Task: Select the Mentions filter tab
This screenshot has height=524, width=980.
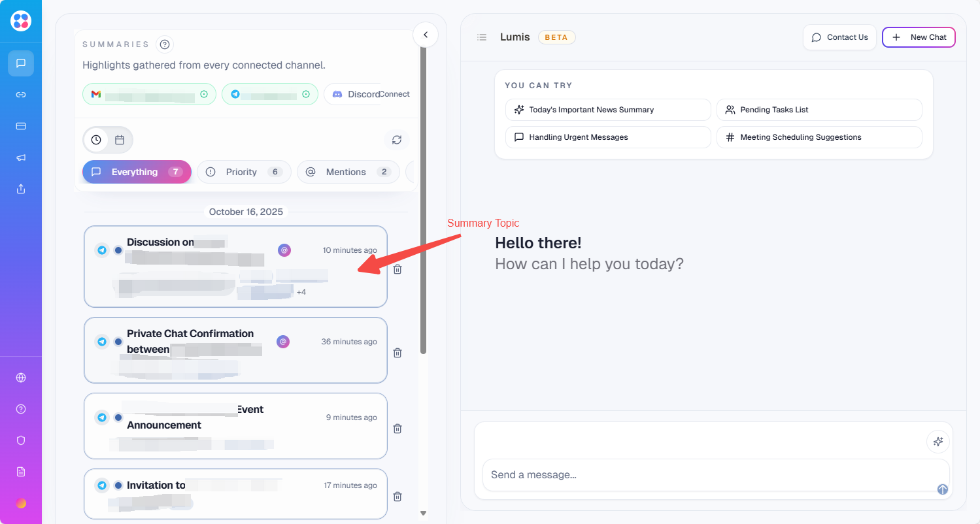Action: 348,172
